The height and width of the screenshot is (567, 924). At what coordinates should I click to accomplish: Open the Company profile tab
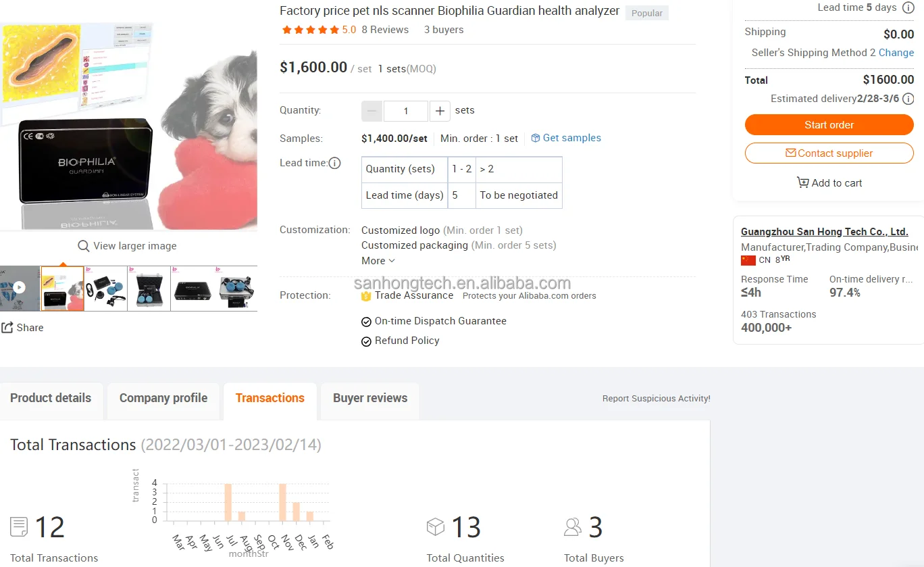[x=163, y=398]
